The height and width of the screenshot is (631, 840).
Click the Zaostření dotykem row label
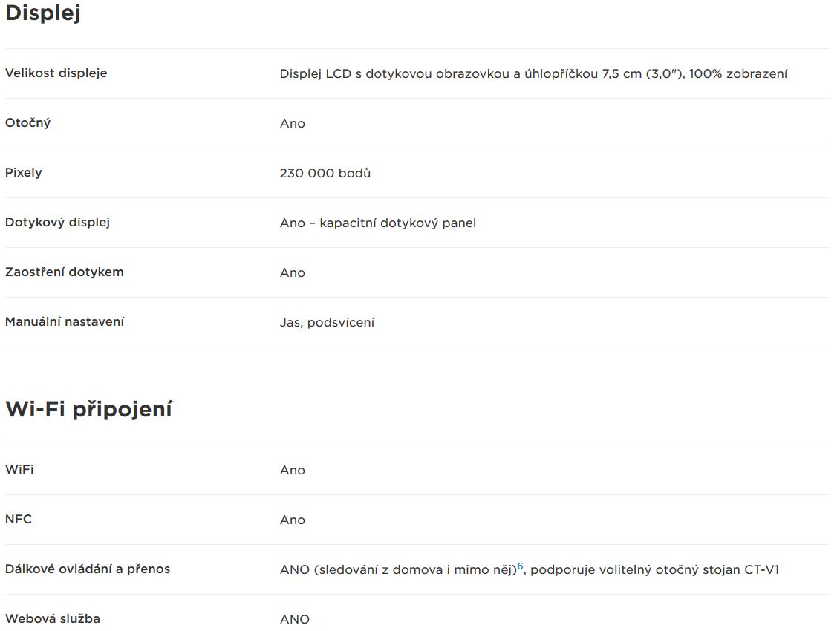point(65,272)
